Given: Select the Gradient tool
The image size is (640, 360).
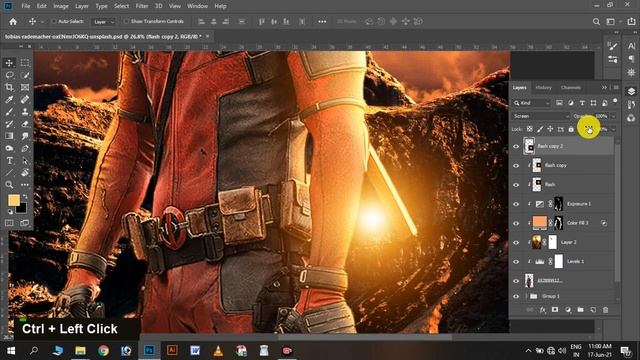Looking at the screenshot, I should pyautogui.click(x=9, y=136).
